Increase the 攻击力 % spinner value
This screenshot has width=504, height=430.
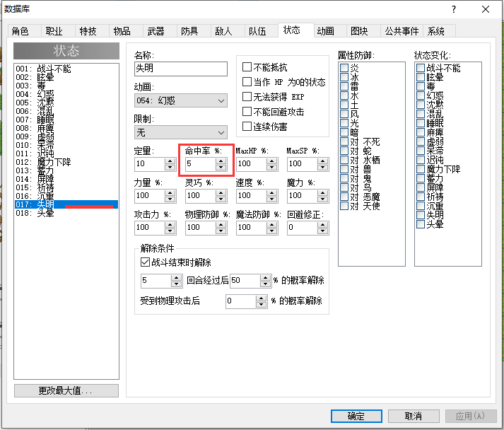coord(170,224)
